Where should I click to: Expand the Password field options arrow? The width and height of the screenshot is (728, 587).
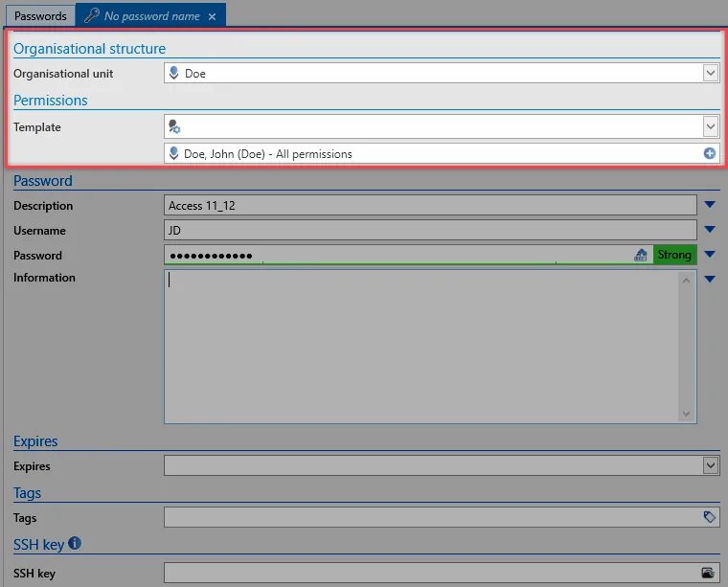710,255
